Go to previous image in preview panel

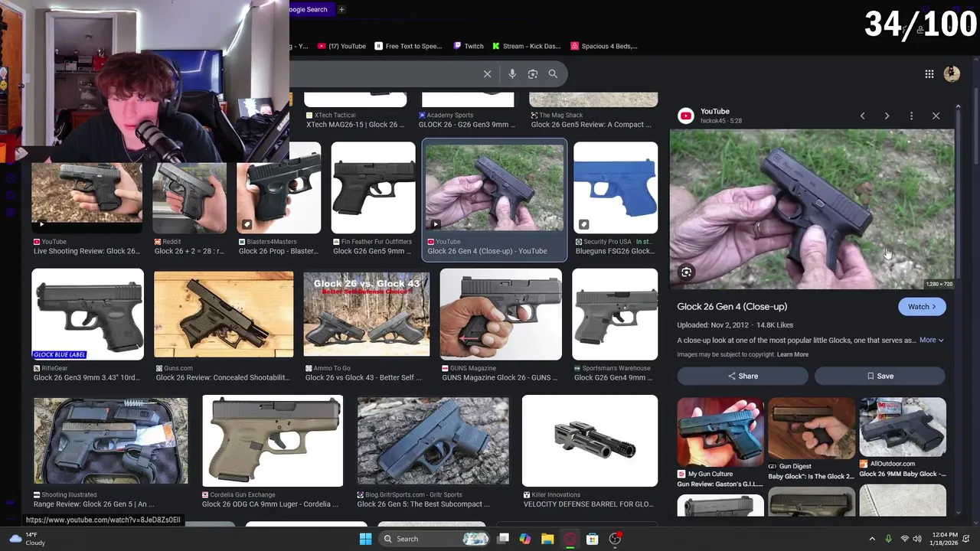862,116
